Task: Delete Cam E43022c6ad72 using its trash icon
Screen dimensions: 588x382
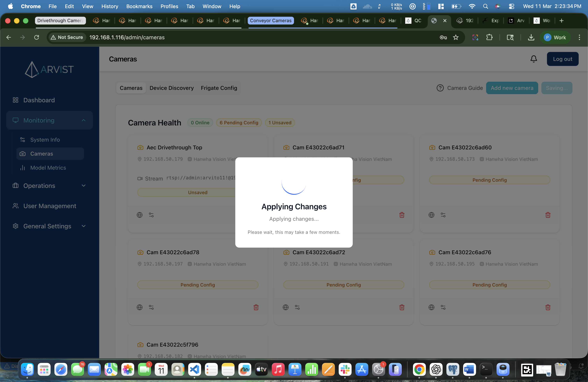Action: coord(402,307)
